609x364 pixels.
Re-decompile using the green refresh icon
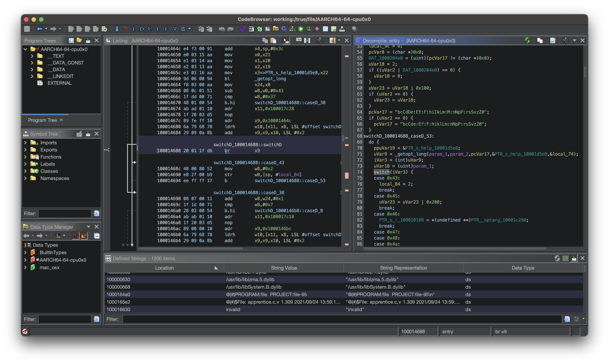click(527, 40)
